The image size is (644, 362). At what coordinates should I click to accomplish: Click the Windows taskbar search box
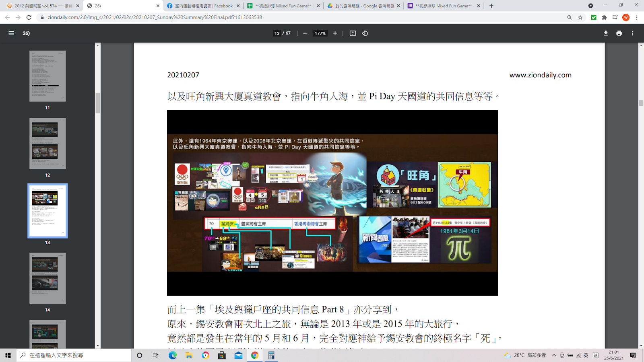click(x=74, y=355)
